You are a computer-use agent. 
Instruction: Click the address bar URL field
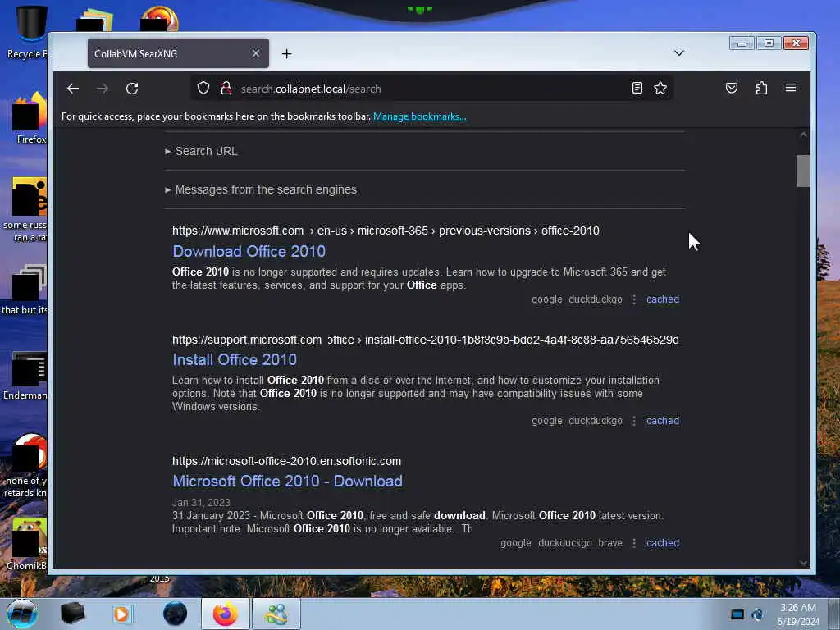pyautogui.click(x=431, y=89)
